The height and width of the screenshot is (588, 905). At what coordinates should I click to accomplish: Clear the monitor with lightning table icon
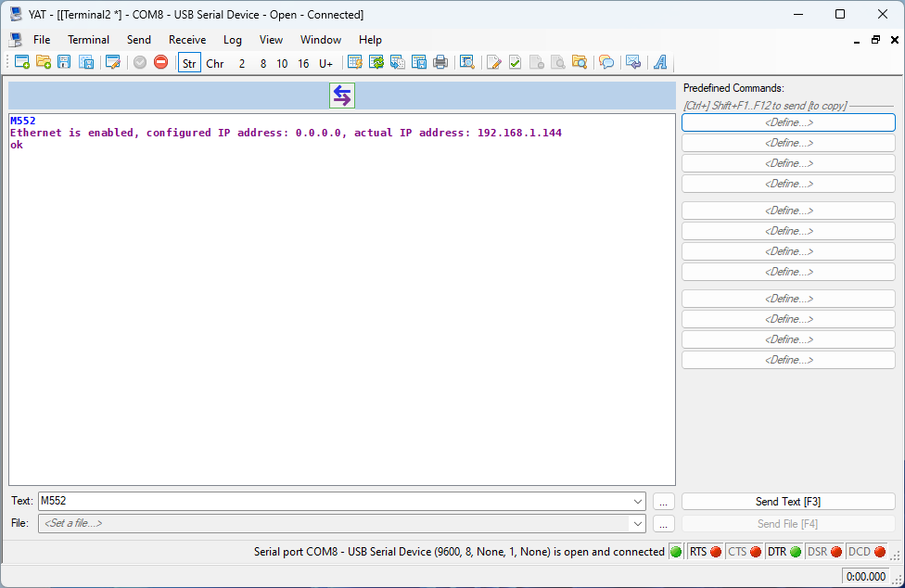(355, 62)
